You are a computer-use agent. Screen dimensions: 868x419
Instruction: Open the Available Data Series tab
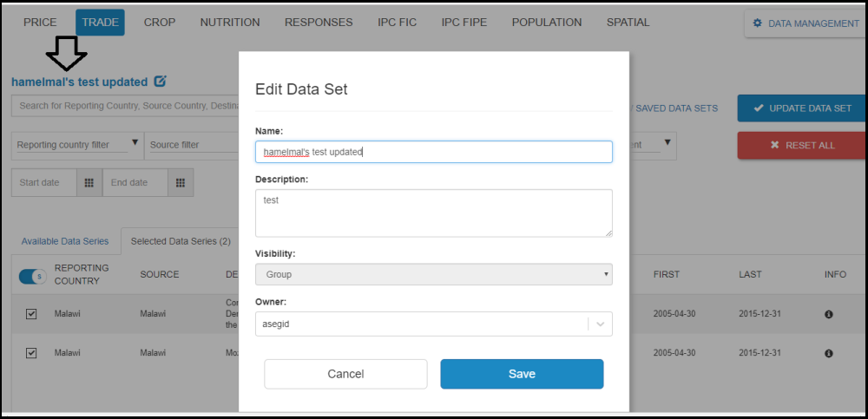tap(65, 241)
